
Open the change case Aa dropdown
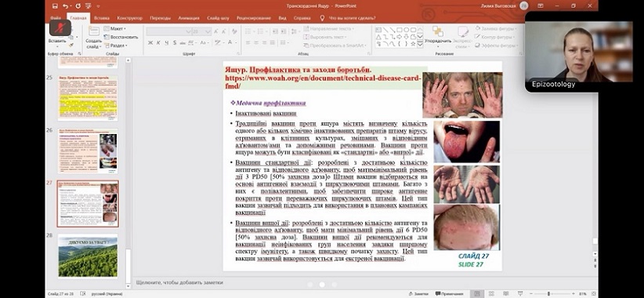[204, 43]
